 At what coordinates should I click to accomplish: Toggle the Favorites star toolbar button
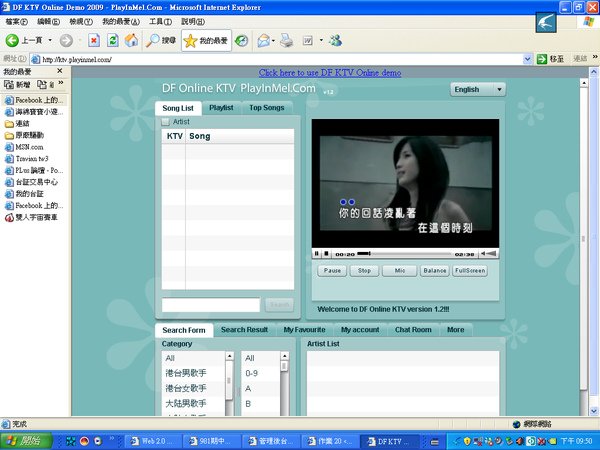click(x=206, y=40)
